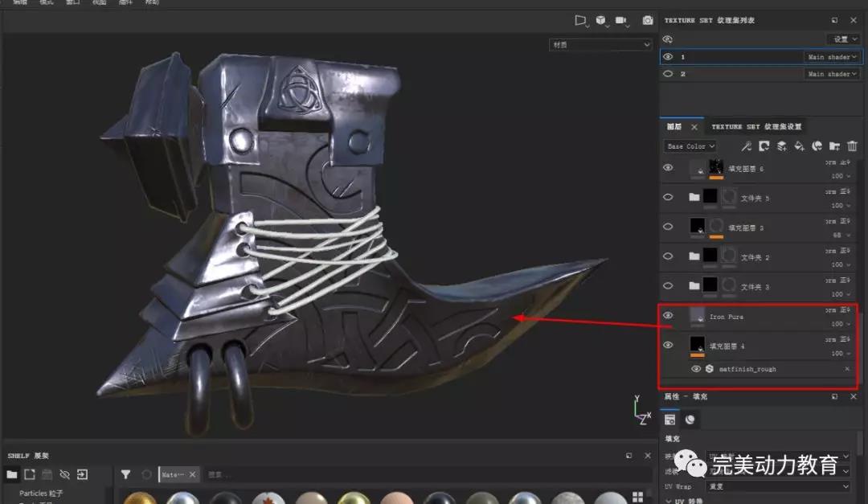The height and width of the screenshot is (504, 868).
Task: Click the shelf grid view icon
Action: 637,497
